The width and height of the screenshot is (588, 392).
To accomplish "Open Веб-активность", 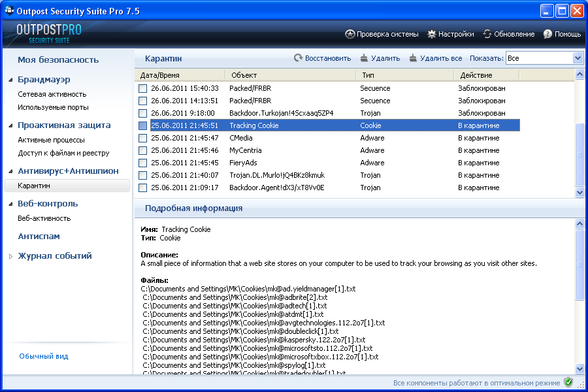I will 44,218.
